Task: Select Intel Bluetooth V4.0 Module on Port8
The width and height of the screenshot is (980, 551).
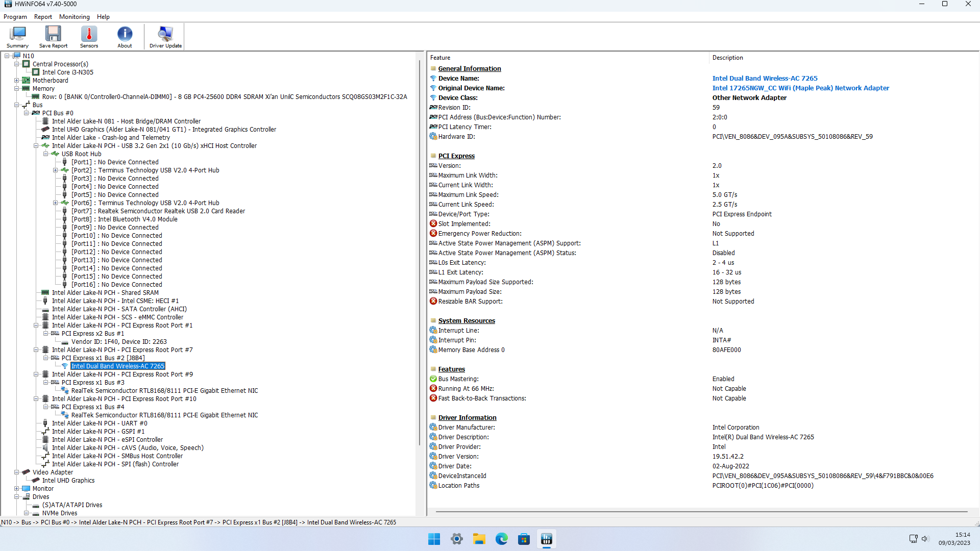Action: pos(125,219)
